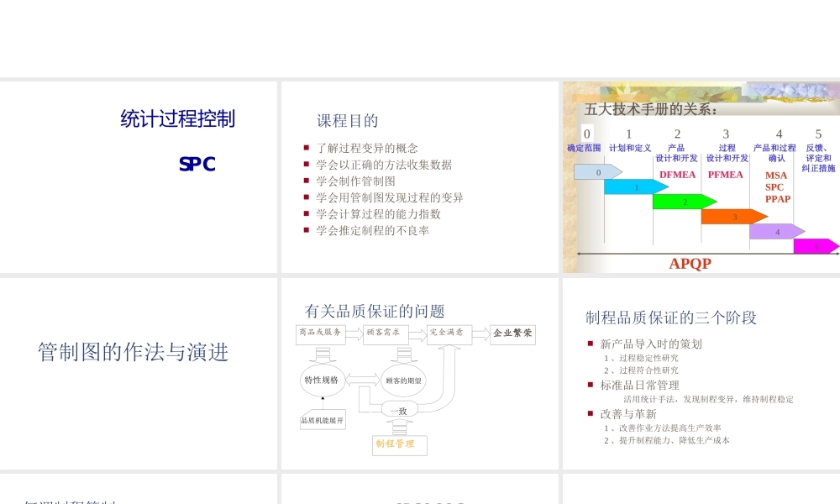Click the APQP title text
840x504 pixels.
690,263
